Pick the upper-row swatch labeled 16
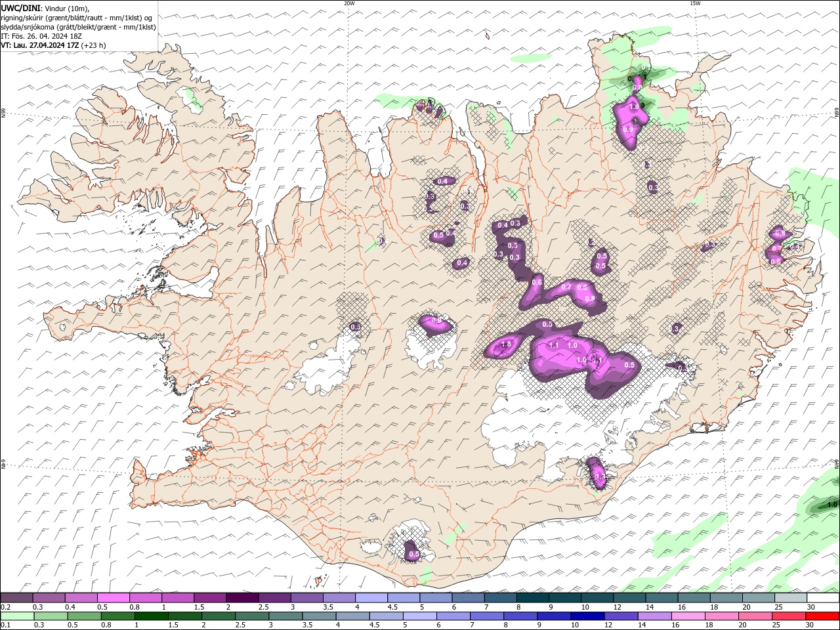Viewport: 840px width, 630px height. pos(694,598)
